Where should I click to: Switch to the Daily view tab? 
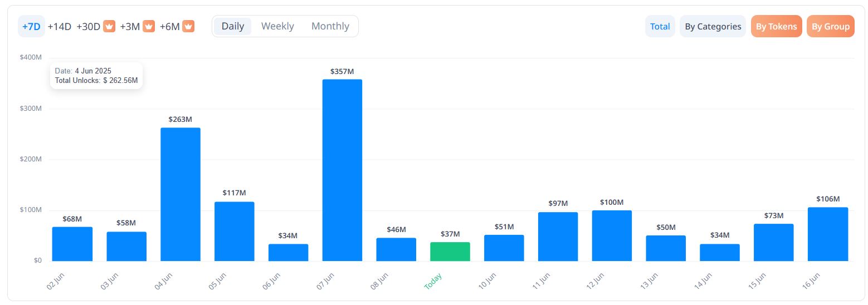232,26
